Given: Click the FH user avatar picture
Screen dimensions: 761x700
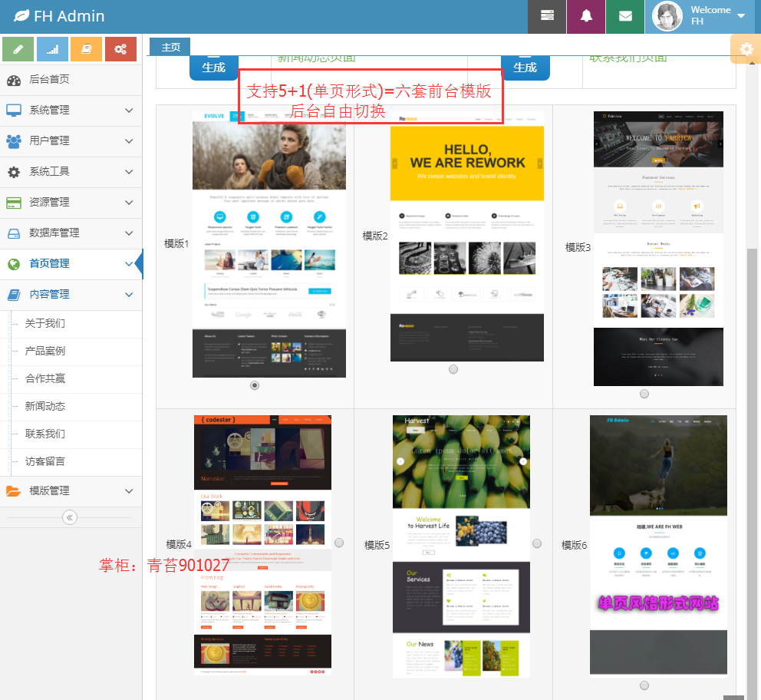Looking at the screenshot, I should coord(667,17).
